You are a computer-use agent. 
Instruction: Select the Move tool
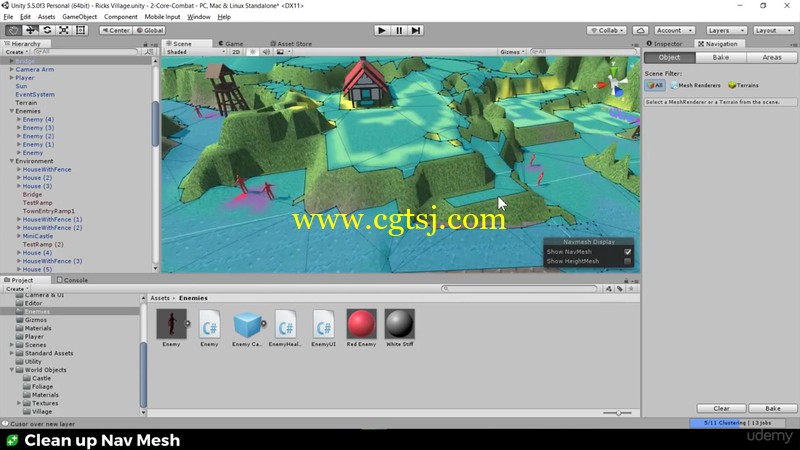30,30
